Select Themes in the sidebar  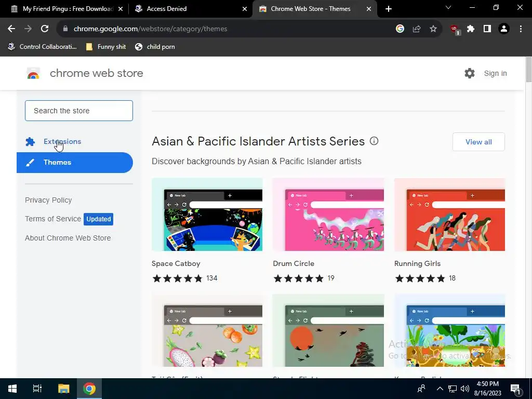coord(75,163)
